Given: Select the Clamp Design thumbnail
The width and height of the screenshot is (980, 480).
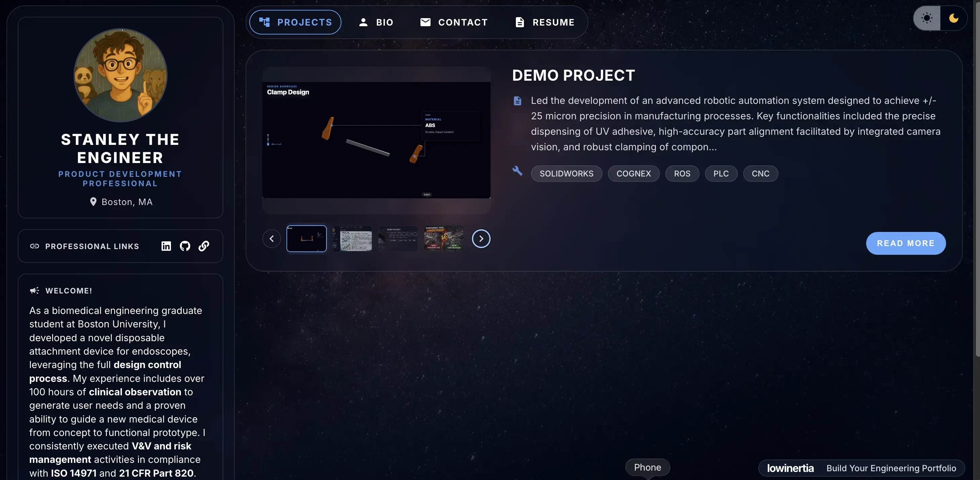Looking at the screenshot, I should point(307,239).
